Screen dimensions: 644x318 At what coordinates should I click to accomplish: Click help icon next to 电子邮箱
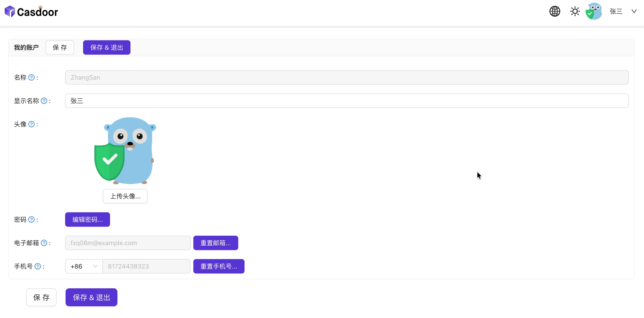44,243
